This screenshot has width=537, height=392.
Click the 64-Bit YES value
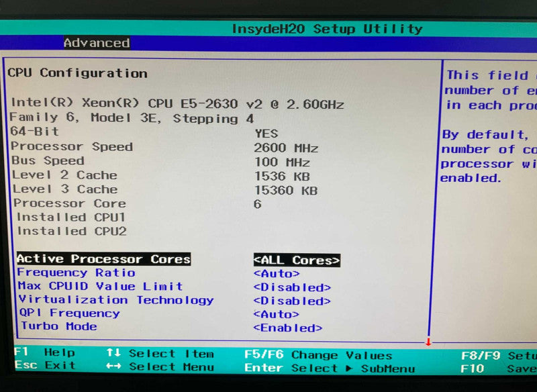click(266, 133)
